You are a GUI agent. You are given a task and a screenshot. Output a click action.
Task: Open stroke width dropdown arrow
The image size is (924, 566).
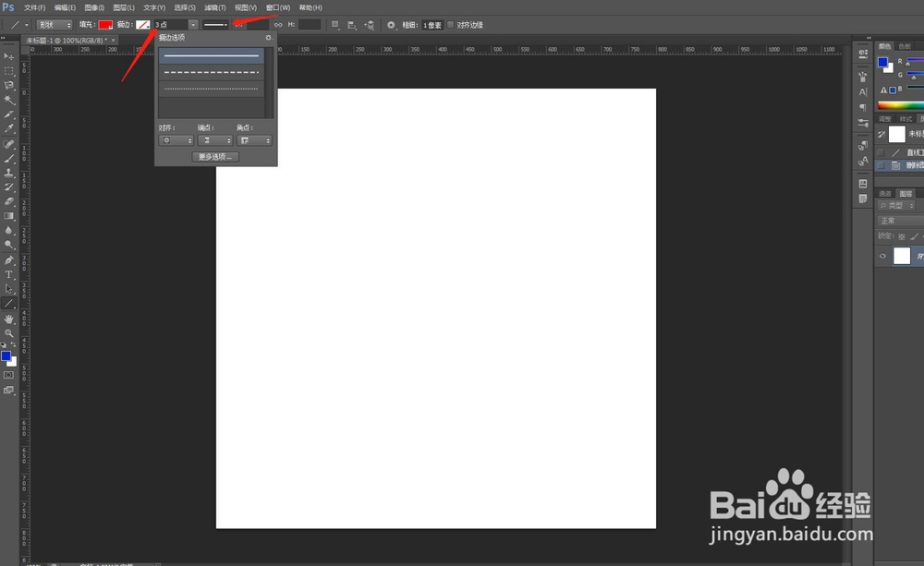193,25
